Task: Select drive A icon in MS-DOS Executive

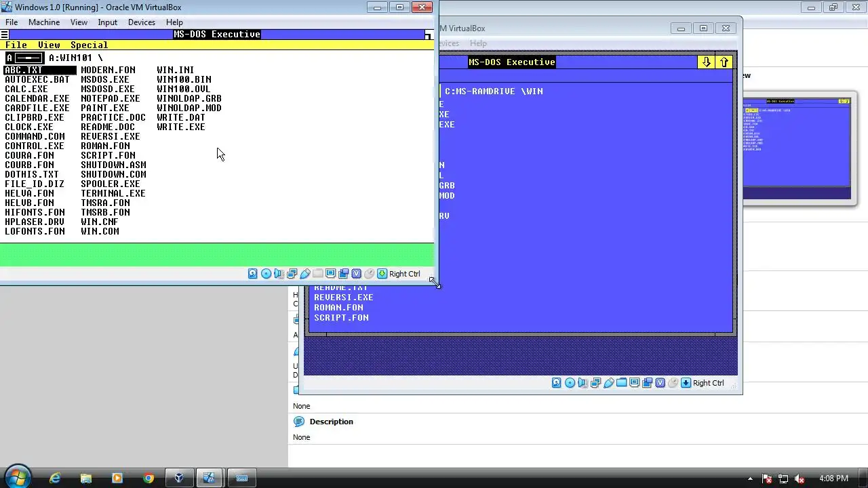Action: coord(24,58)
